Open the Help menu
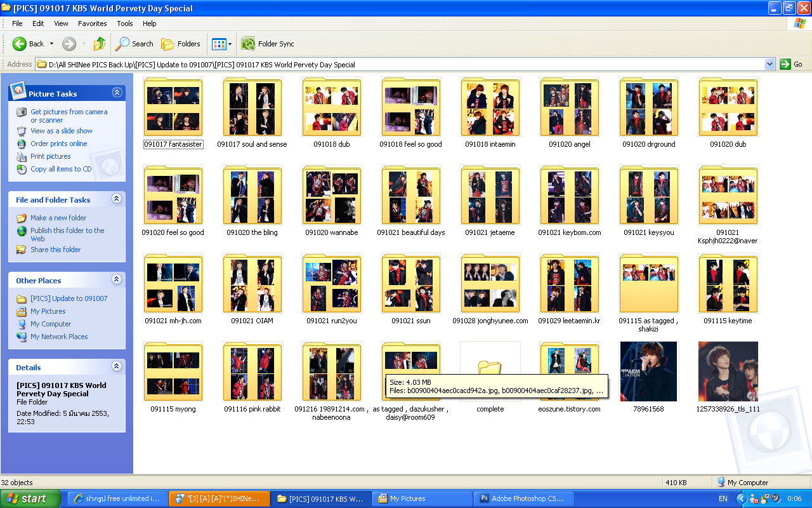Viewport: 812px width, 508px height. (x=150, y=23)
